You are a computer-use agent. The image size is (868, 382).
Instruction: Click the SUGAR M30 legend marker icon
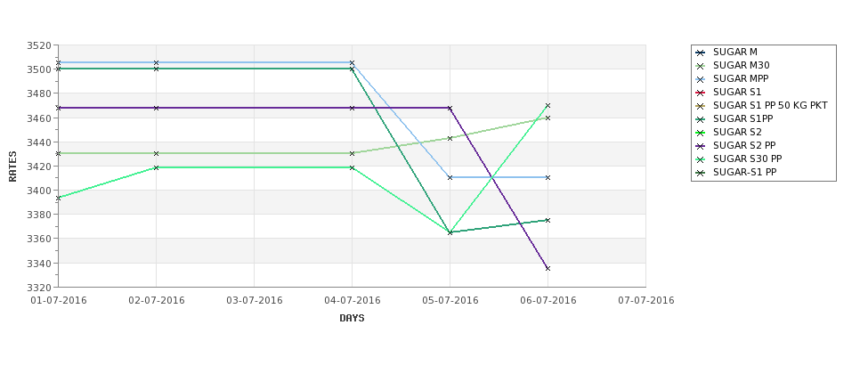point(701,66)
